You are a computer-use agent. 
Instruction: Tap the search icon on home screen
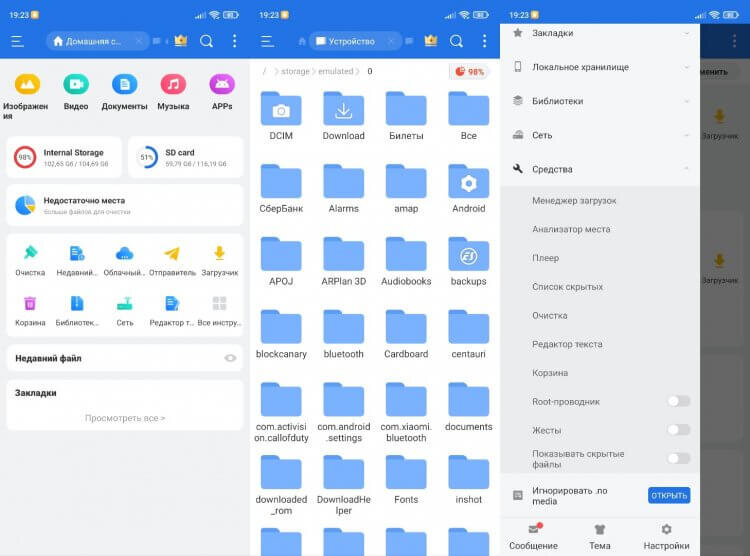[206, 41]
